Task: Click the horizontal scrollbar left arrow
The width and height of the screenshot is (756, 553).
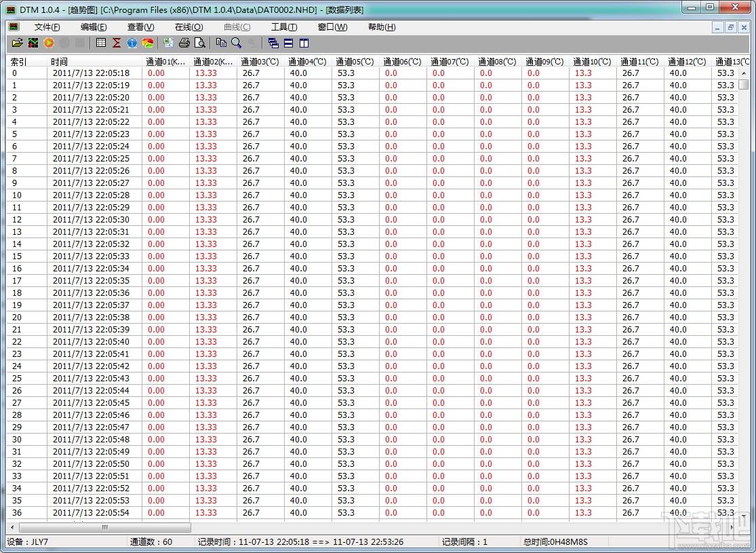Action: coord(12,527)
